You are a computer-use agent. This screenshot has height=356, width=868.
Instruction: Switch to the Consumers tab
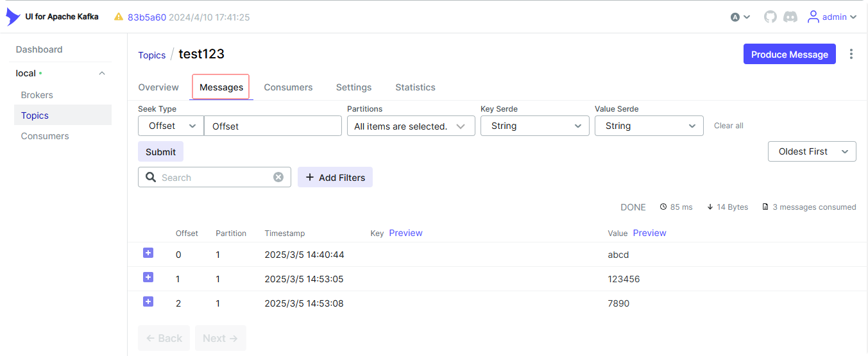[x=288, y=87]
